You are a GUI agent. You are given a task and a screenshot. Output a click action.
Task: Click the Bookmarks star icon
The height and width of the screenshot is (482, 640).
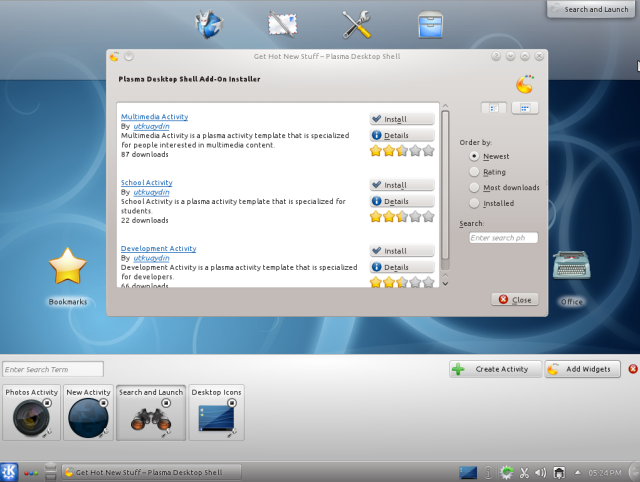[x=67, y=266]
